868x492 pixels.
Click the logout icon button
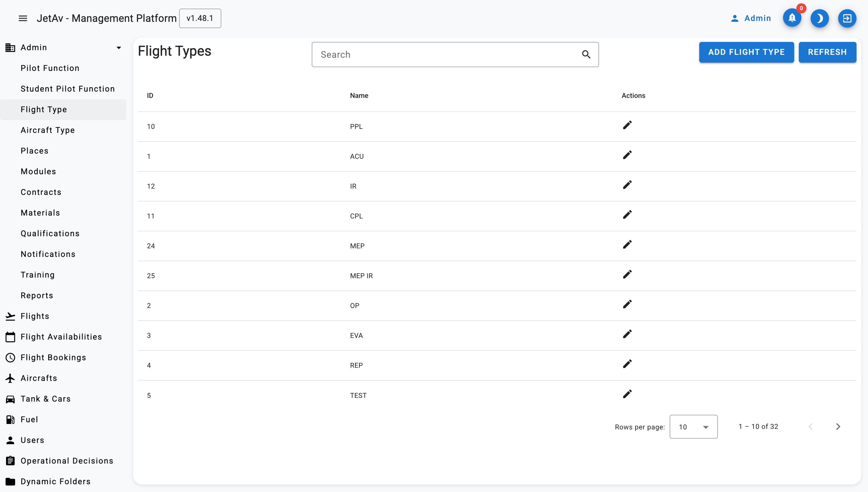pyautogui.click(x=847, y=18)
